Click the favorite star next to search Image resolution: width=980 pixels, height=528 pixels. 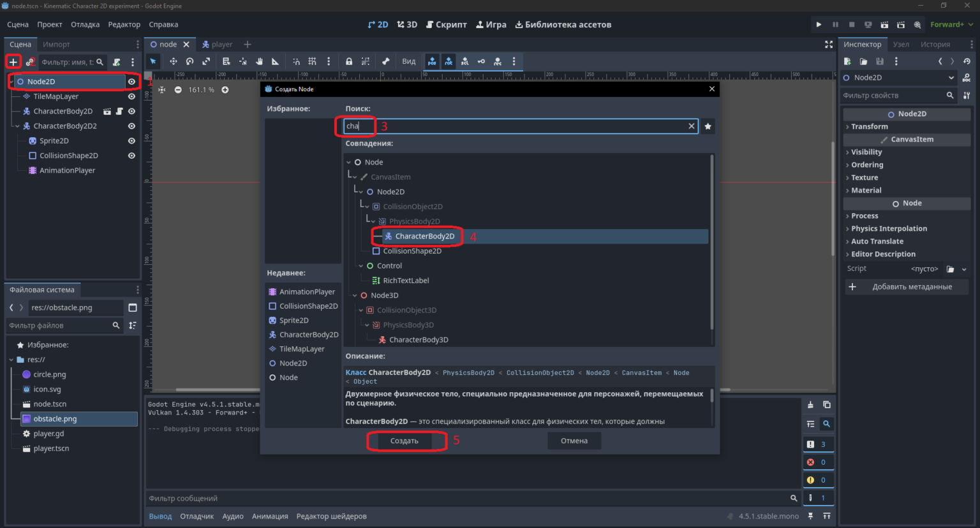tap(708, 126)
